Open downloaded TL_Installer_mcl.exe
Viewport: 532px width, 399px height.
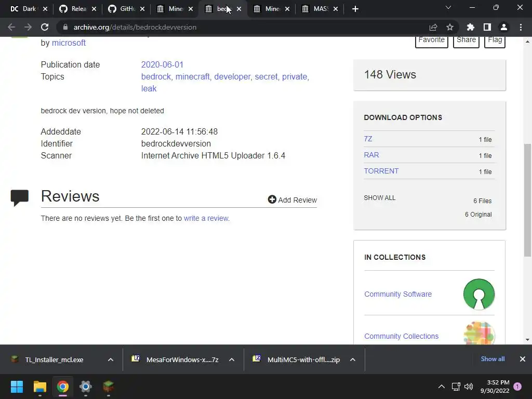[x=54, y=360]
